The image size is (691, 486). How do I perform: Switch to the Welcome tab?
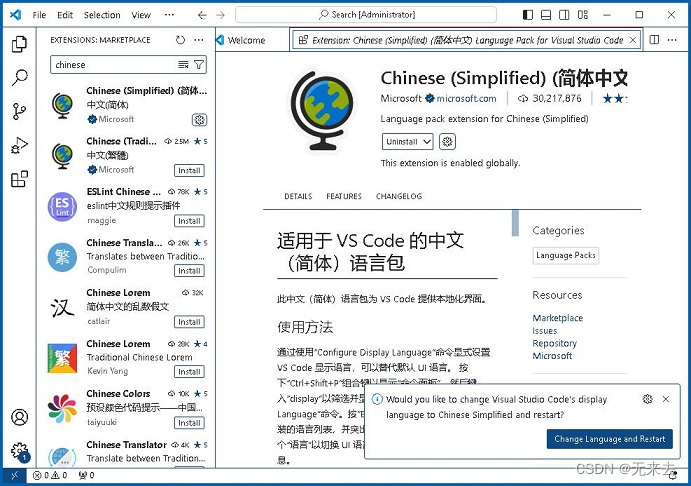[x=247, y=41]
